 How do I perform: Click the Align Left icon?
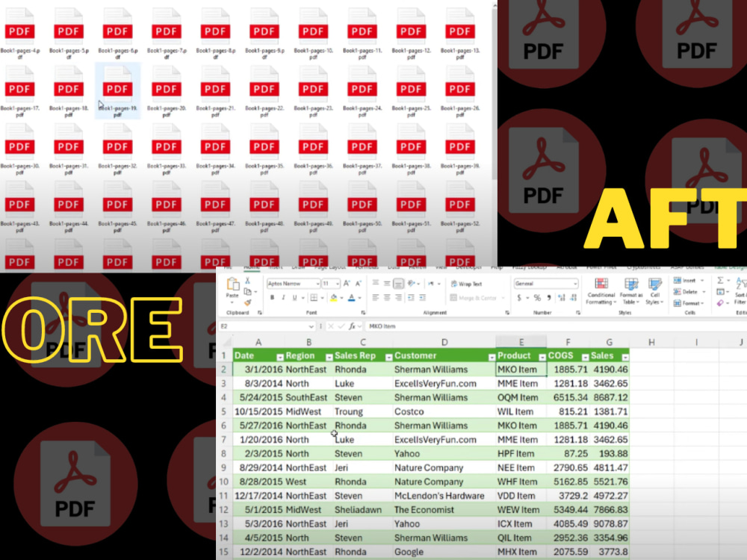coord(376,298)
